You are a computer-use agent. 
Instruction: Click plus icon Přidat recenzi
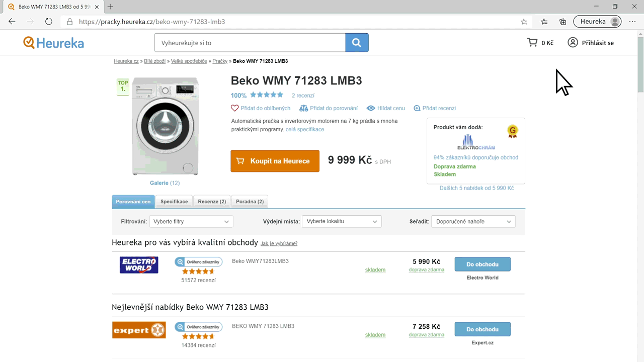(x=417, y=108)
